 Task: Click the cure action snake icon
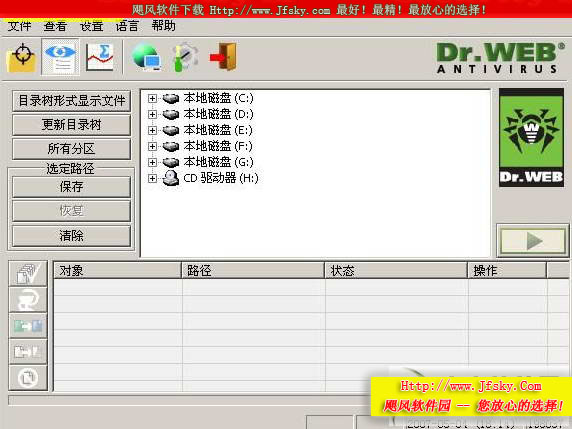click(28, 299)
